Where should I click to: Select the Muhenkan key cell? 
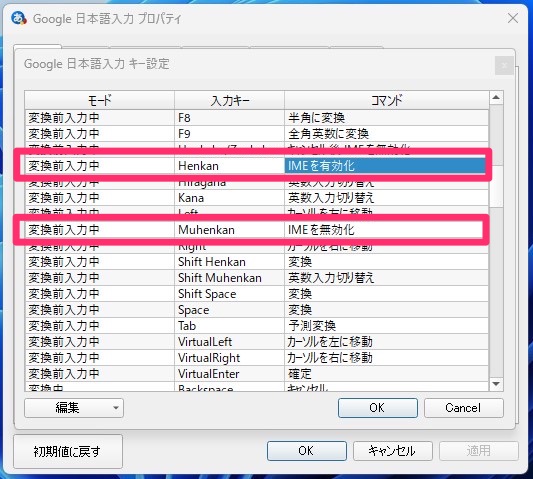[x=229, y=230]
